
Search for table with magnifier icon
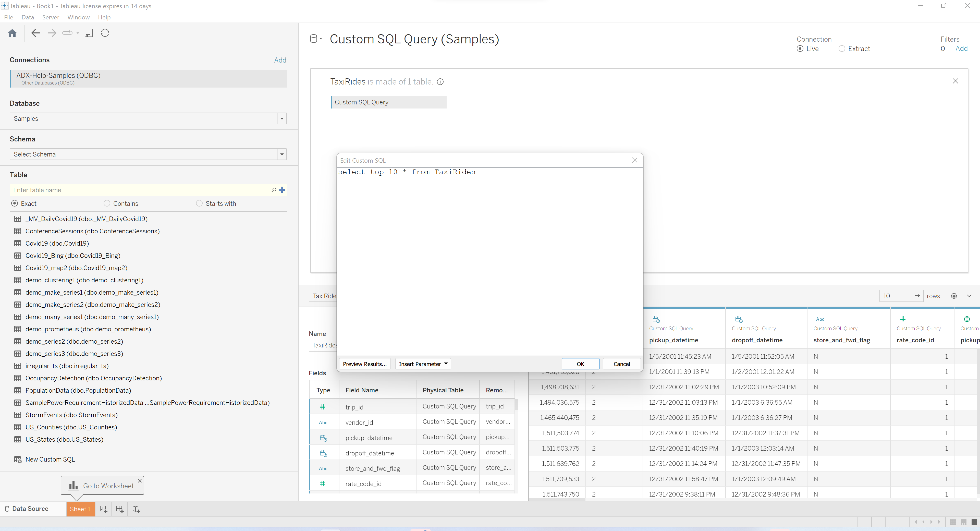pos(274,190)
